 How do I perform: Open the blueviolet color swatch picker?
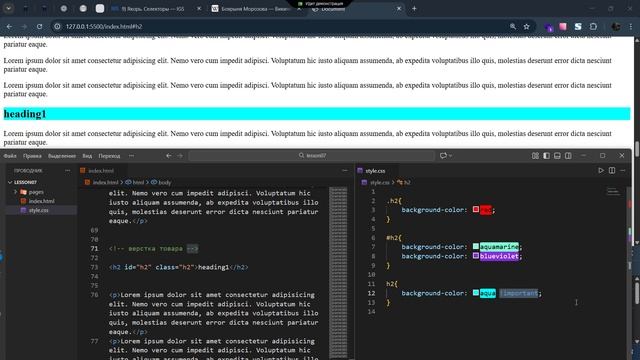[x=476, y=256]
